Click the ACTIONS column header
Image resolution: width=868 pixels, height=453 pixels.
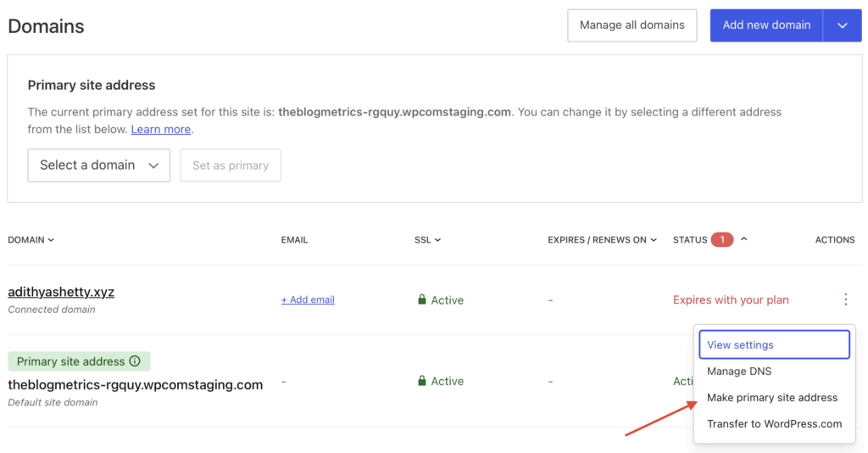click(835, 240)
